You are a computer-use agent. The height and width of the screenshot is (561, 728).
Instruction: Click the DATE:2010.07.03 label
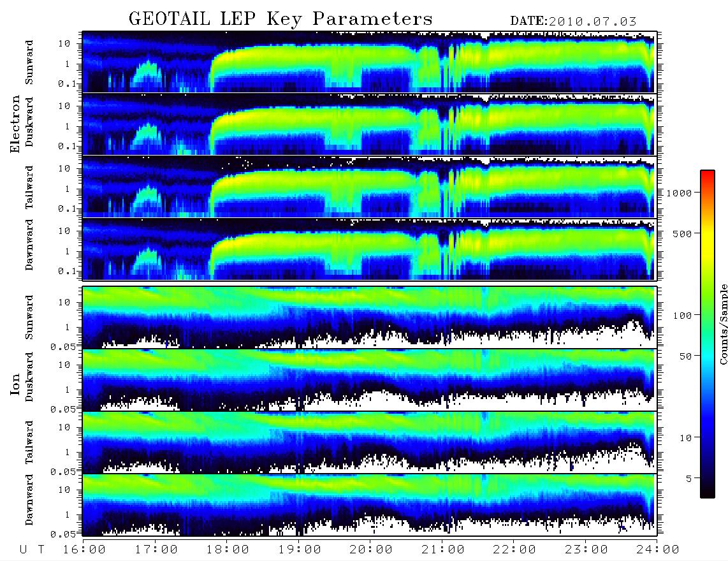pos(573,22)
